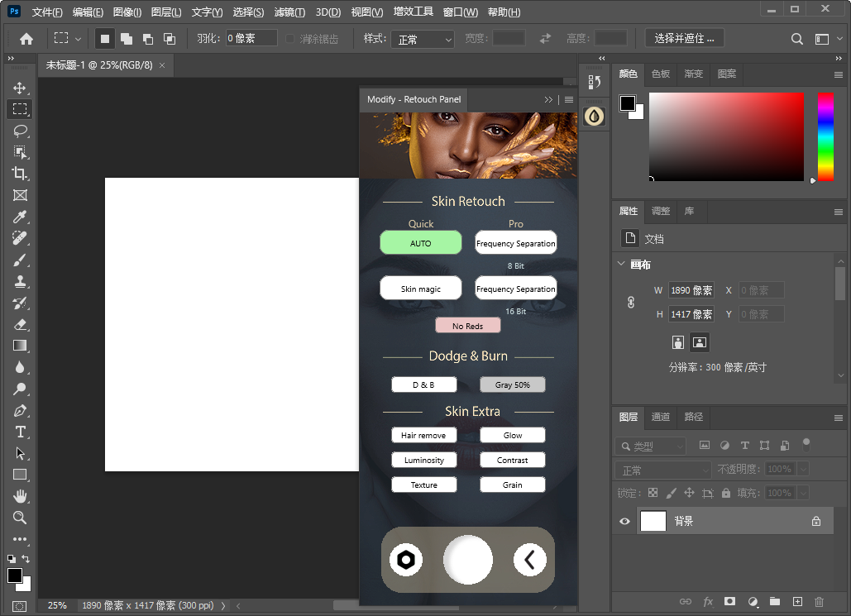
Task: Select the Blur tool
Action: click(x=20, y=367)
